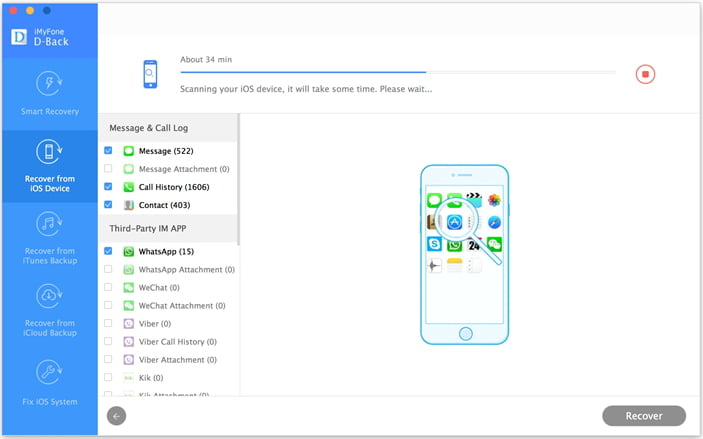Select the Message & Call Log header

(x=168, y=128)
